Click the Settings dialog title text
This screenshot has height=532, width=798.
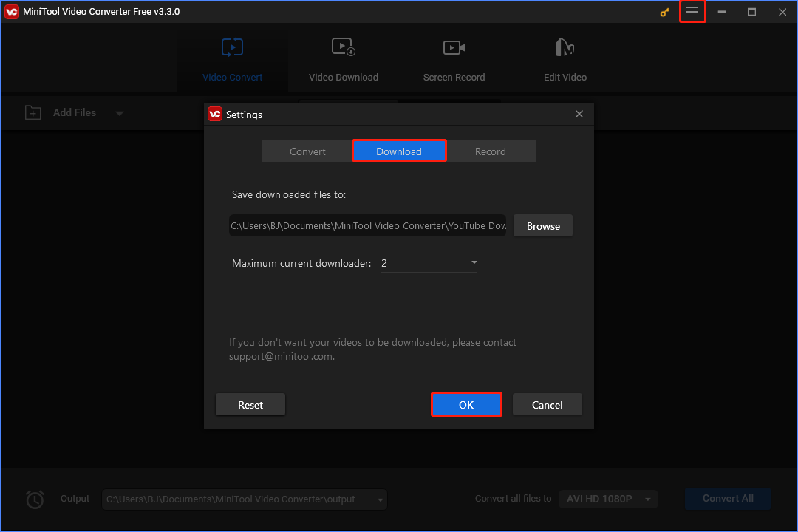245,115
